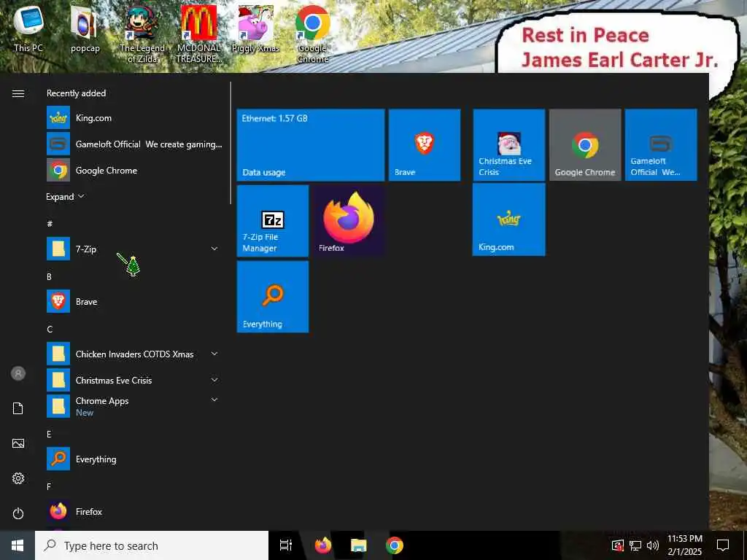Open the Gameloft Official tile
The width and height of the screenshot is (747, 560).
click(661, 145)
